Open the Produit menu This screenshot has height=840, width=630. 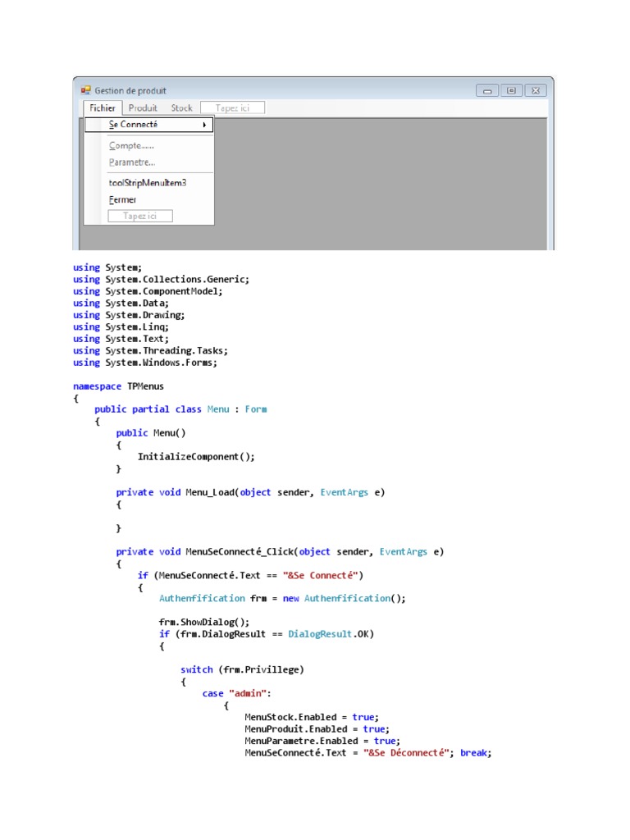[x=143, y=107]
